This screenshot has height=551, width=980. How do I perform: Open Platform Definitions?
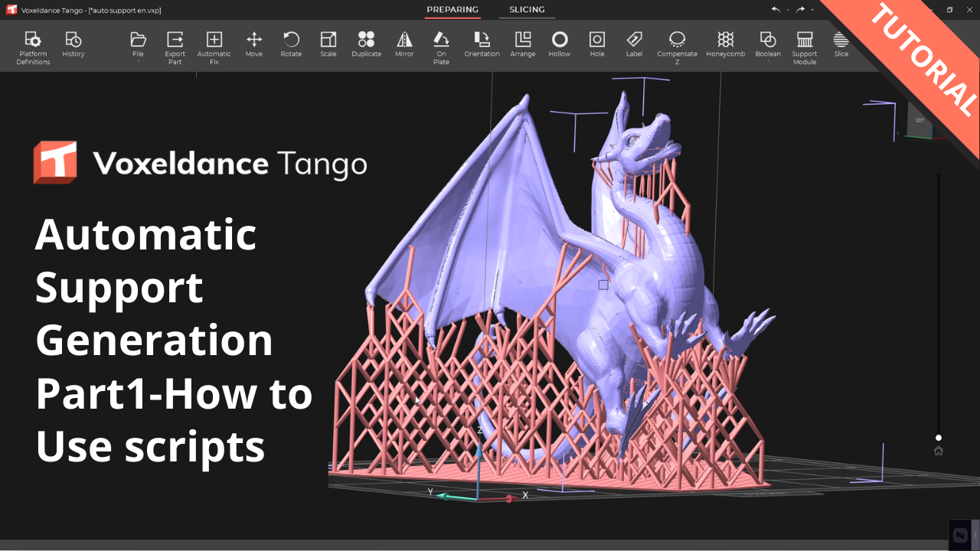tap(33, 47)
